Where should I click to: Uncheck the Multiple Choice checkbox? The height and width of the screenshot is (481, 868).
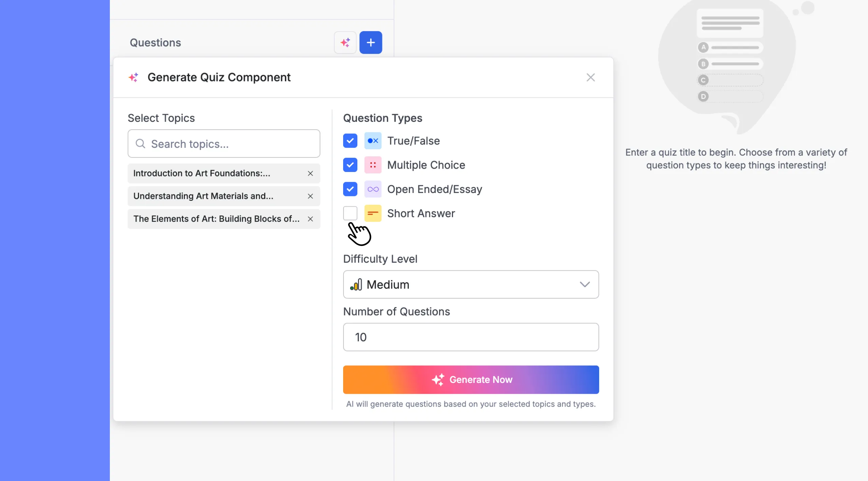click(x=350, y=165)
